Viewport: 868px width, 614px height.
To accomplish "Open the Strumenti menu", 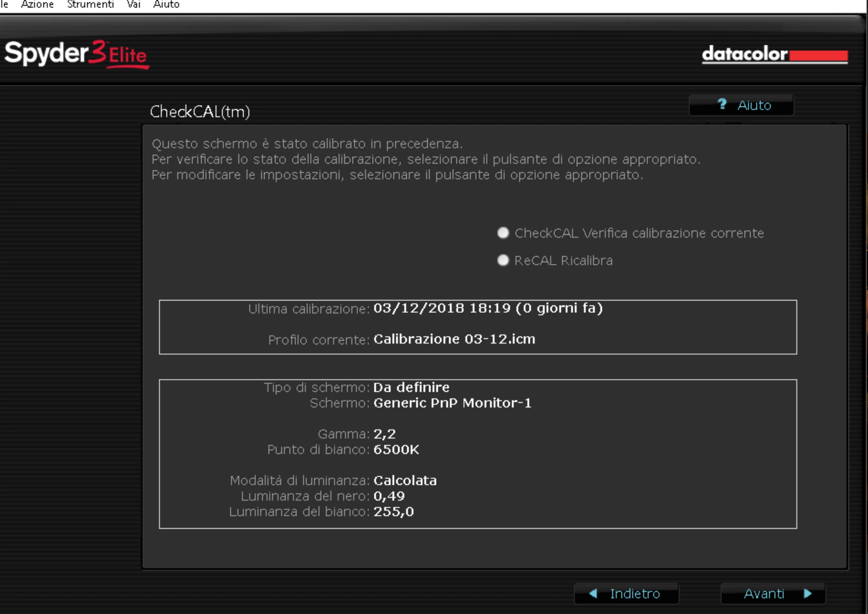I will pyautogui.click(x=90, y=4).
